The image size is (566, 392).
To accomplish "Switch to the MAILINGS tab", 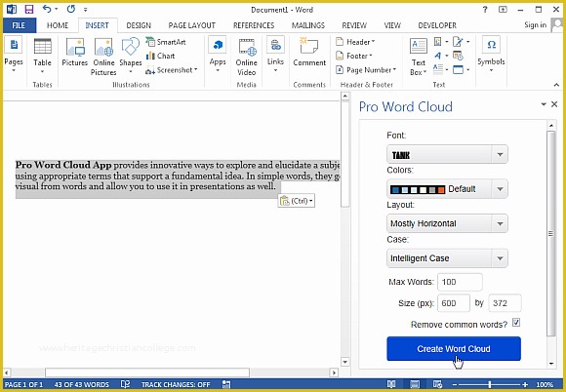I will pyautogui.click(x=308, y=25).
